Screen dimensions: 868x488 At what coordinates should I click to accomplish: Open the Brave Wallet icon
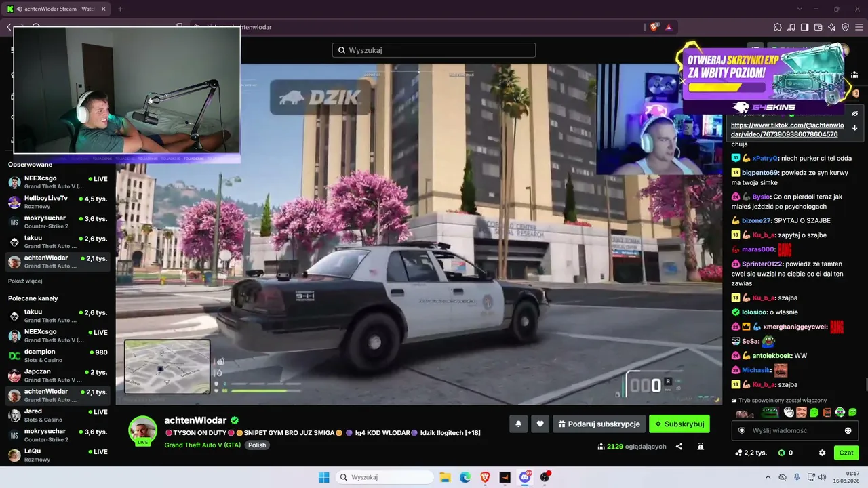click(818, 27)
